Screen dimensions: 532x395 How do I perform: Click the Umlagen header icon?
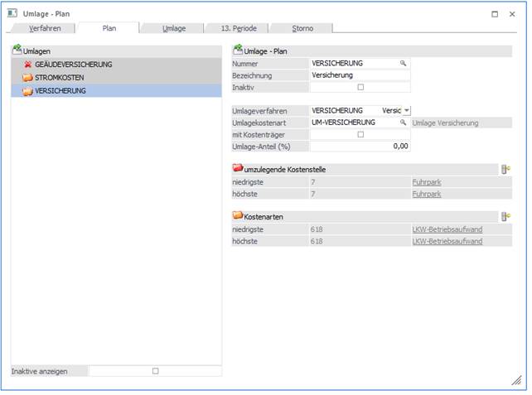pyautogui.click(x=17, y=51)
